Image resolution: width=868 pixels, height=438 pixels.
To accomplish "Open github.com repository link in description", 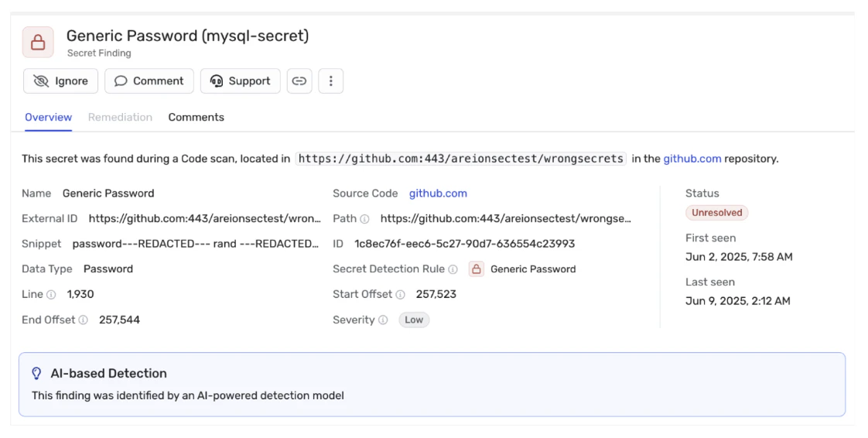I will tap(692, 159).
